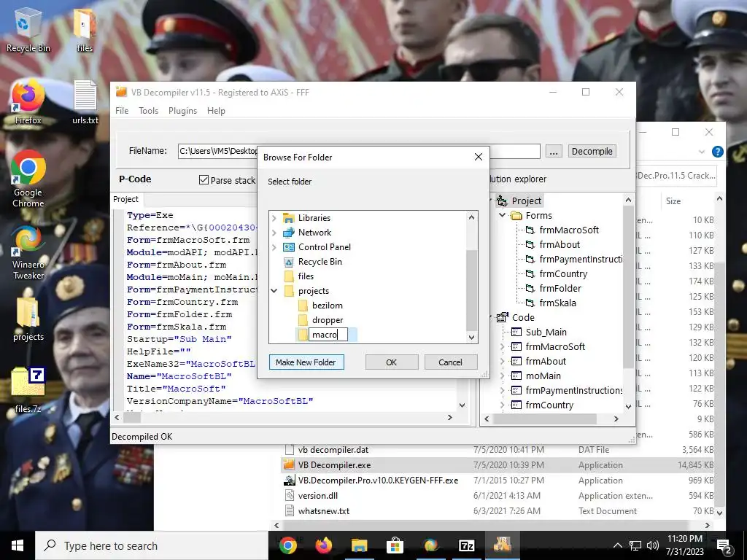Expand Libraries node in folder tree
This screenshot has height=560, width=747.
[x=274, y=218]
